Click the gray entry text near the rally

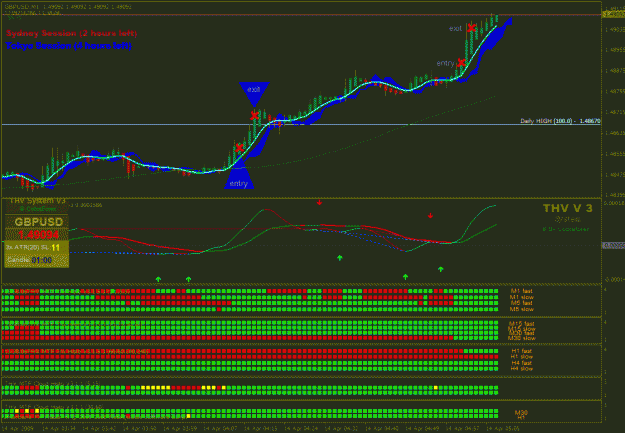click(445, 63)
